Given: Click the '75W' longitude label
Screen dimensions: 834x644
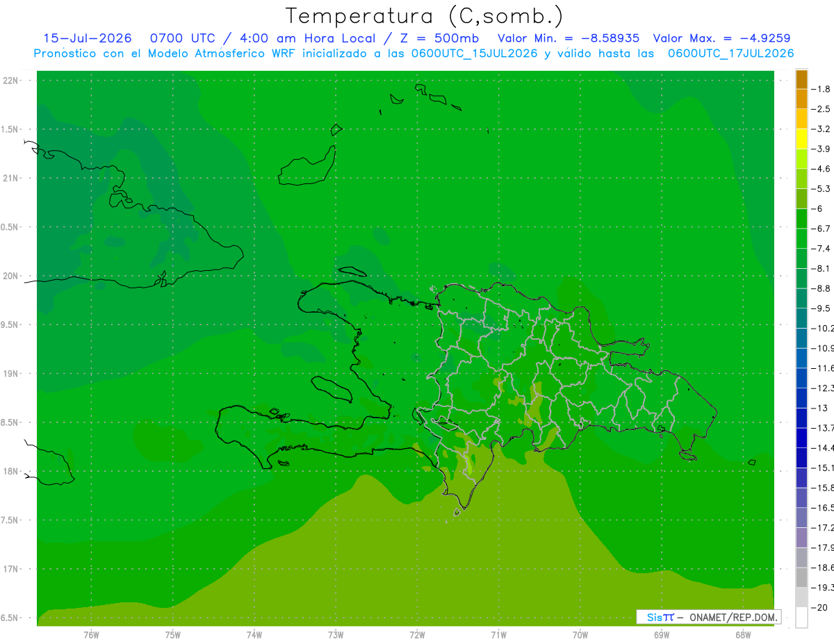Looking at the screenshot, I should (173, 634).
